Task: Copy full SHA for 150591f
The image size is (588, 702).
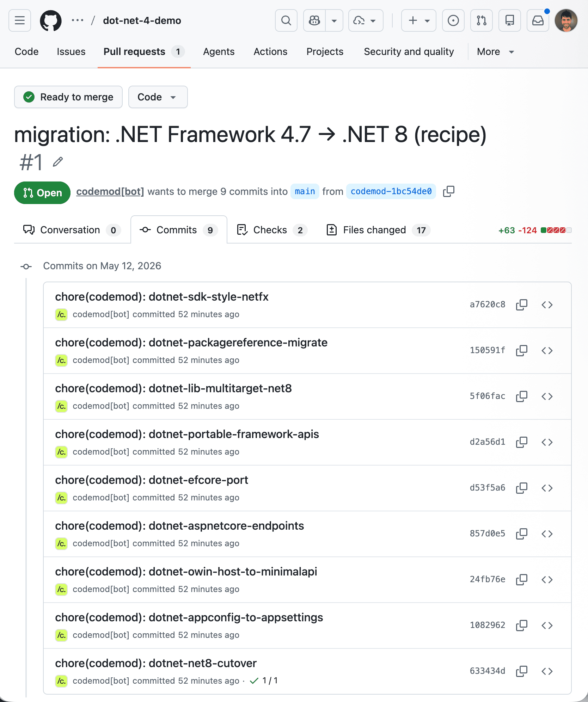Action: point(522,351)
